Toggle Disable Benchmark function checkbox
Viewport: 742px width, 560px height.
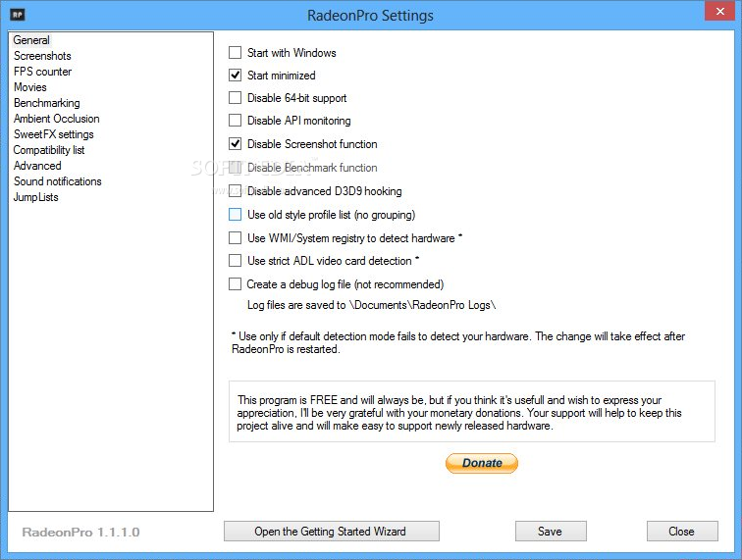coord(236,168)
